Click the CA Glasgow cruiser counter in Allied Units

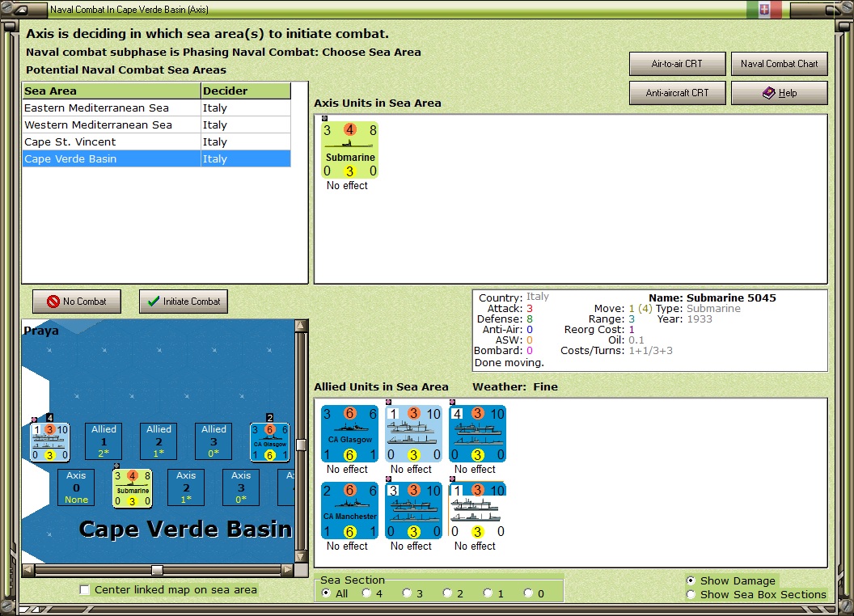coord(349,433)
